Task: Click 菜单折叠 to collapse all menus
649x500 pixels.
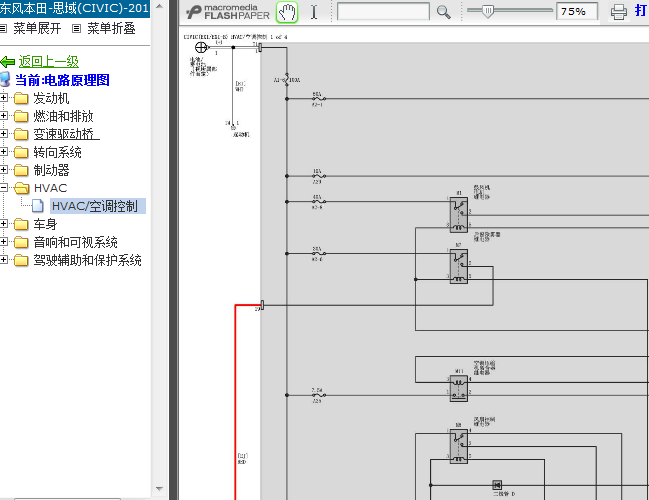Action: (111, 28)
